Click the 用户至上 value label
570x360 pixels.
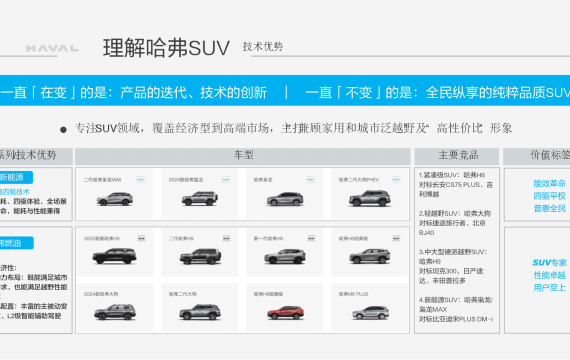(549, 288)
